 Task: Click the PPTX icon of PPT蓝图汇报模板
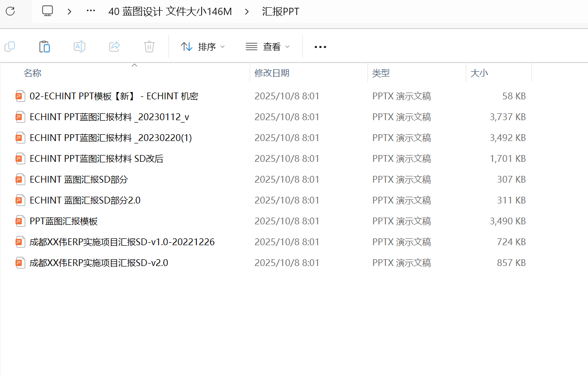(x=20, y=221)
